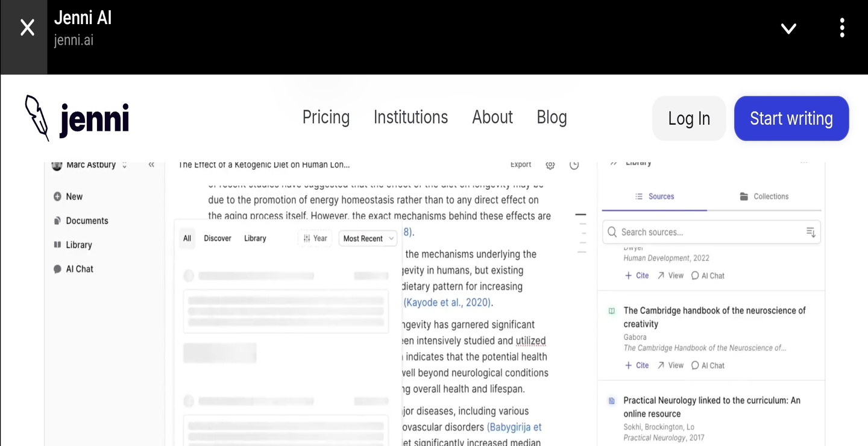Viewport: 868px width, 446px height.
Task: Open Documents in the sidebar
Action: click(x=81, y=221)
